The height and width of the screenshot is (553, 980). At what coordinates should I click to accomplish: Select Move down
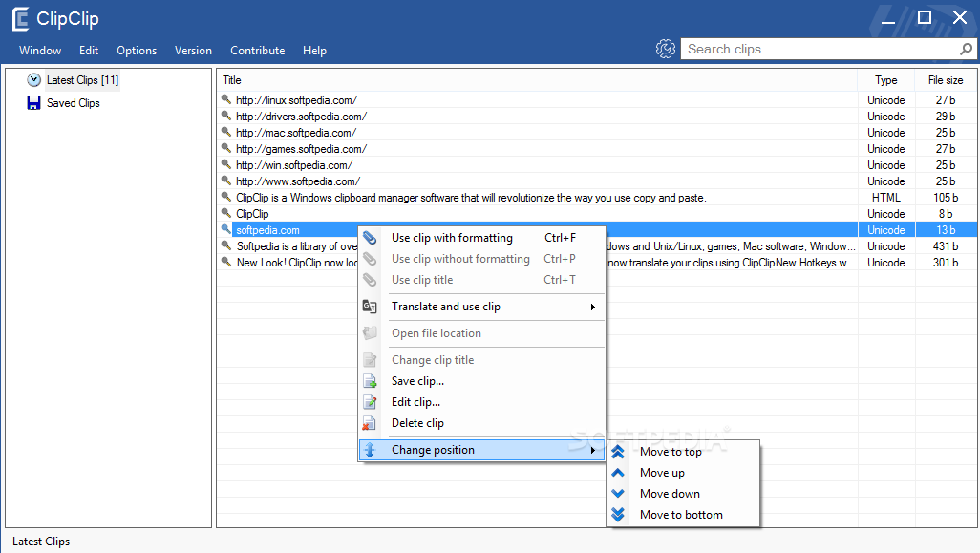(x=683, y=494)
